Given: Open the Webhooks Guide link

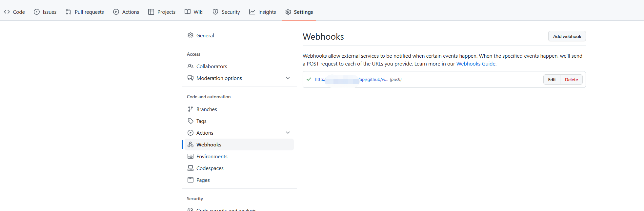Looking at the screenshot, I should [x=476, y=64].
